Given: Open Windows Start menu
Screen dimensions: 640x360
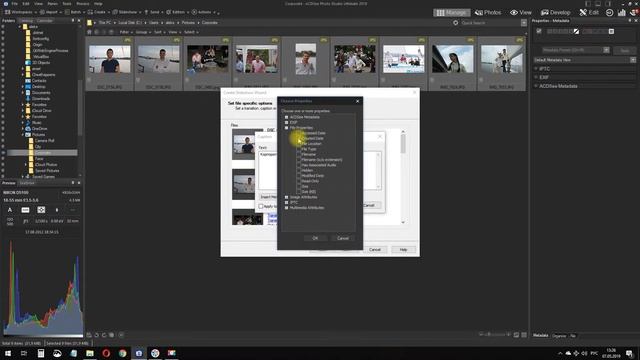Looking at the screenshot, I should tap(8, 353).
